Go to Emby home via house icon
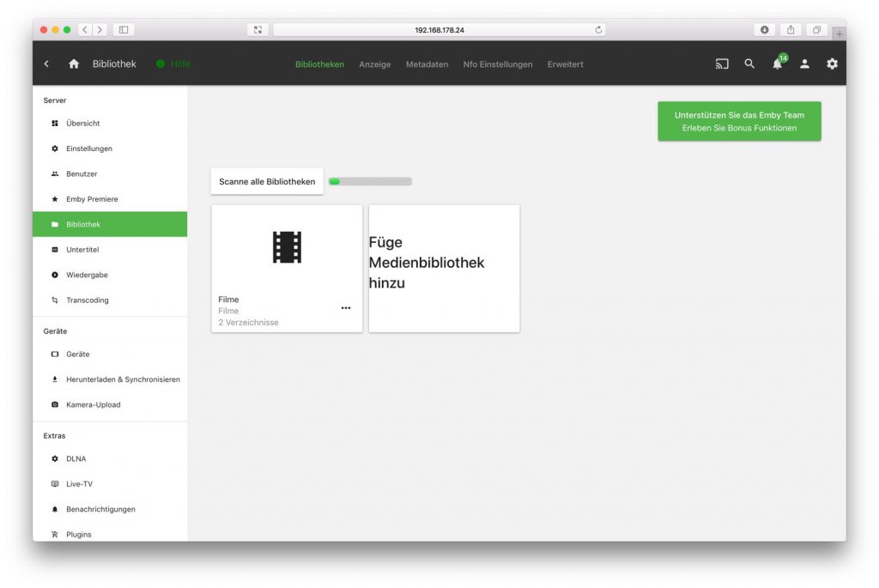Viewport: 879px width, 588px height. click(x=74, y=64)
